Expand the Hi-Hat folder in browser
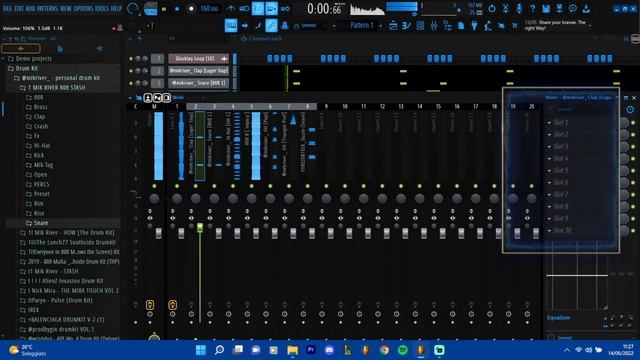The height and width of the screenshot is (360, 640). [38, 146]
